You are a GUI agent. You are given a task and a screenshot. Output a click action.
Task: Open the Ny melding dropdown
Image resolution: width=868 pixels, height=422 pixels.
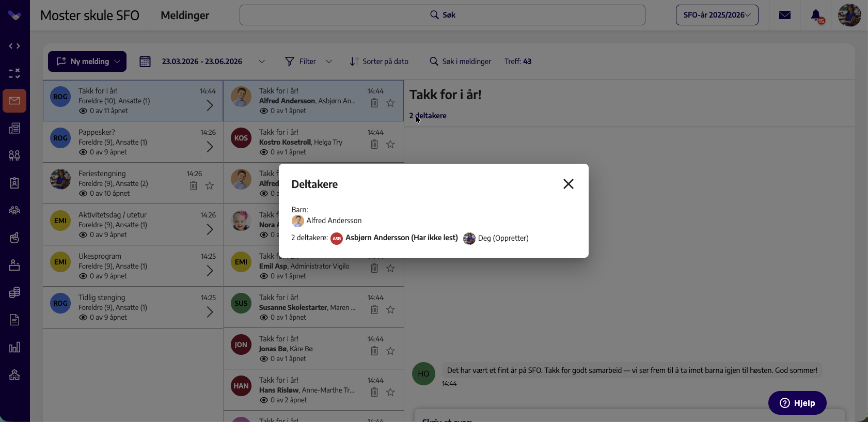click(87, 61)
